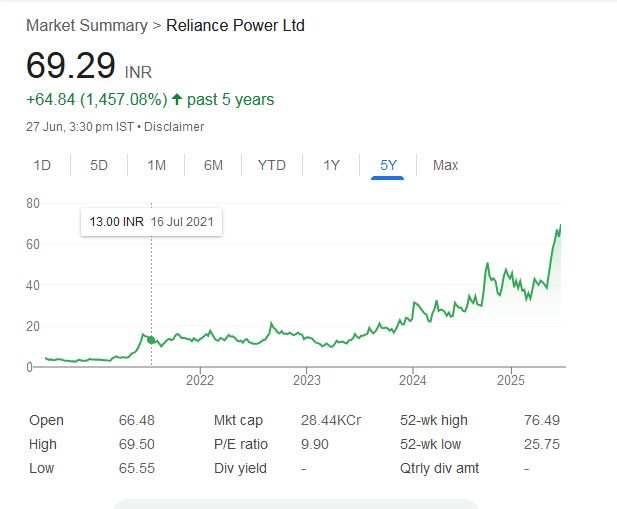
Task: Click the 69.29 current price
Action: [x=69, y=66]
